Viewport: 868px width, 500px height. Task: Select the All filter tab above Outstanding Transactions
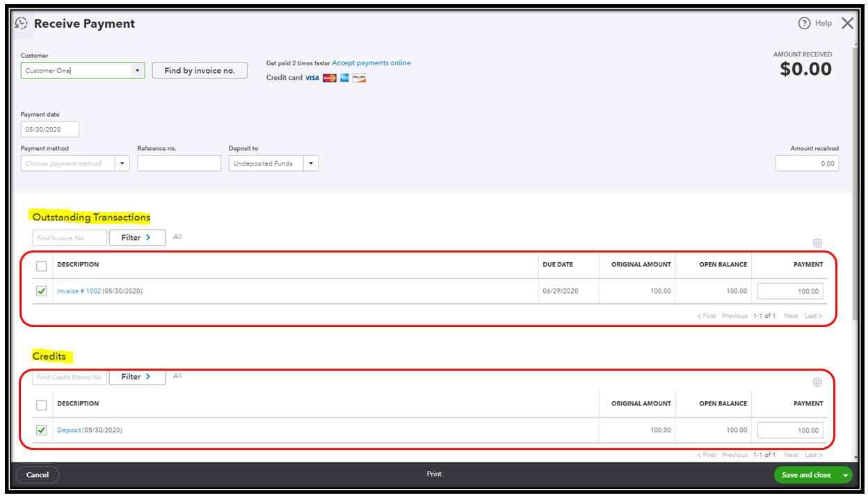177,236
